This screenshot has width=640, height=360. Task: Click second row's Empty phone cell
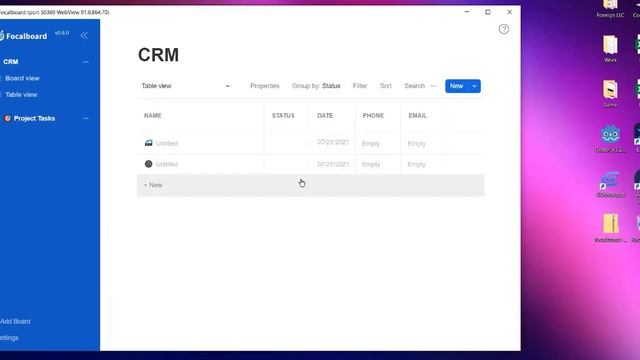tap(371, 164)
